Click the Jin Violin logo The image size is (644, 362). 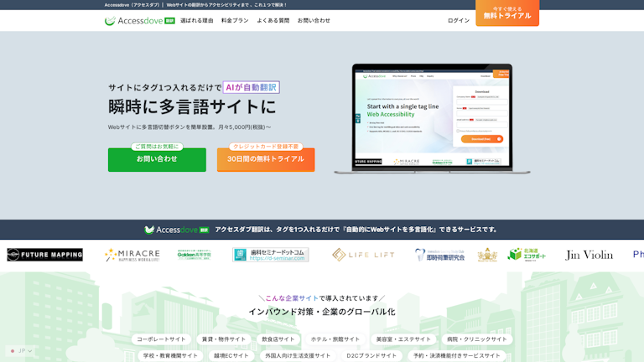[589, 255]
